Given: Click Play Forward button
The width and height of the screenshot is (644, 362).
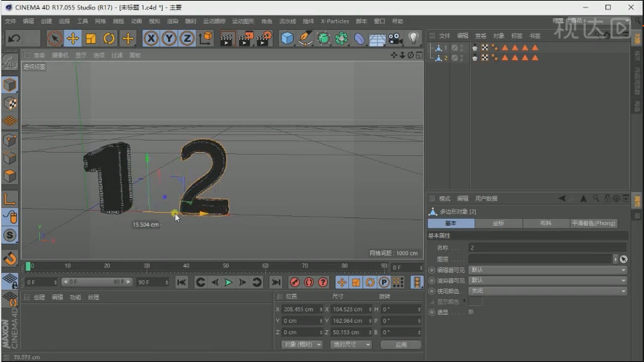Looking at the screenshot, I should pyautogui.click(x=228, y=282).
